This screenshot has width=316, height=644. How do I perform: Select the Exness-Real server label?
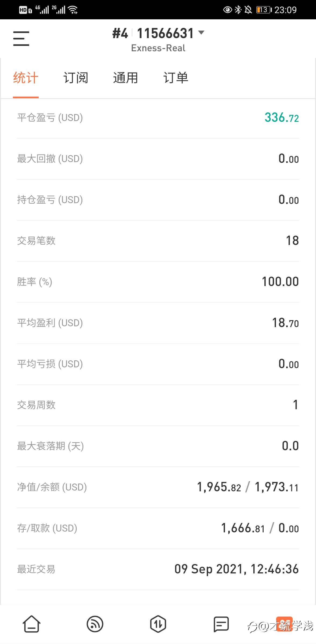[158, 48]
